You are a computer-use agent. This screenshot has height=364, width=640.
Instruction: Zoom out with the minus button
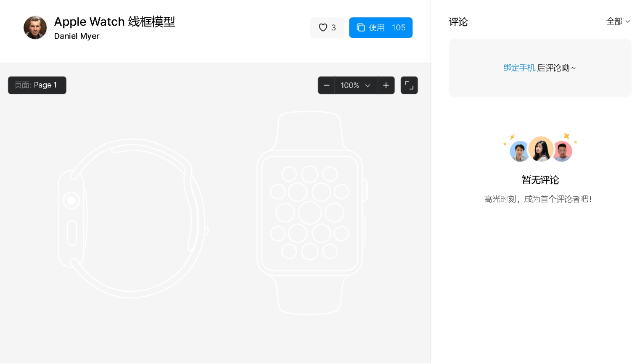(326, 85)
